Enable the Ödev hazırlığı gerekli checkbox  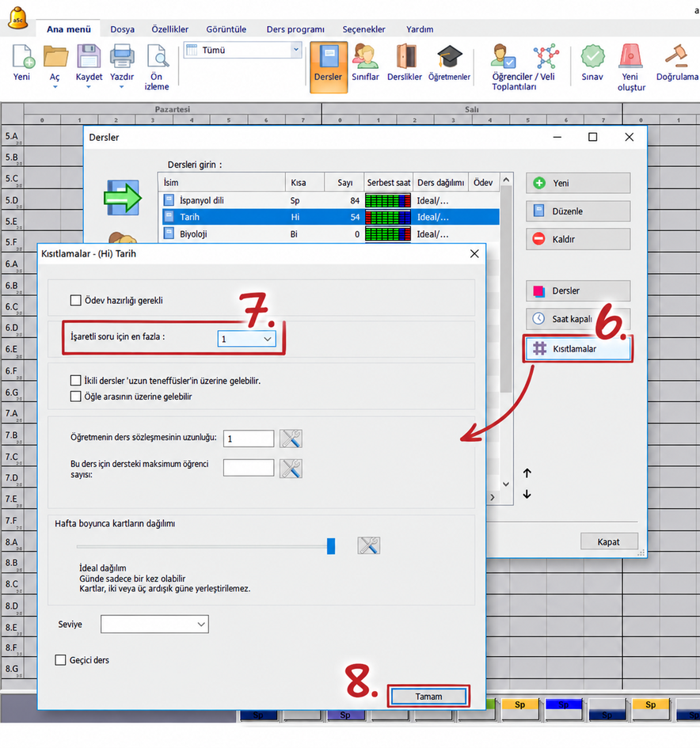pyautogui.click(x=75, y=300)
